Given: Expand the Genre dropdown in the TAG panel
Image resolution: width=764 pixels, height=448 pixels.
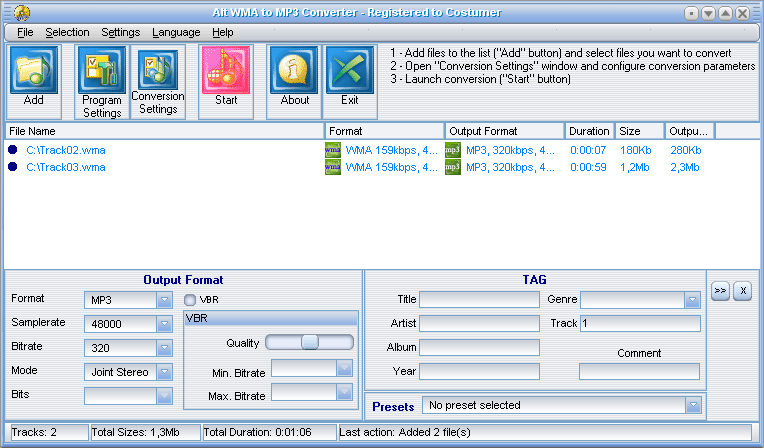Looking at the screenshot, I should coord(692,300).
